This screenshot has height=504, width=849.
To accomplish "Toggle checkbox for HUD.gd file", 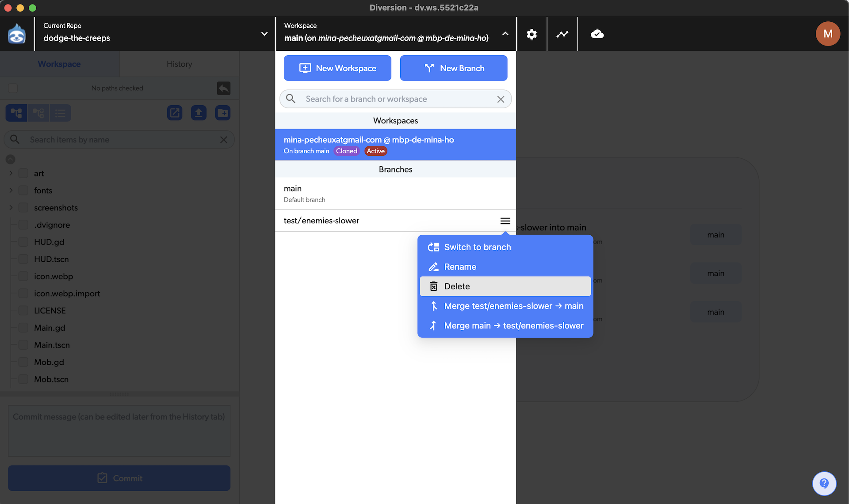I will (23, 242).
